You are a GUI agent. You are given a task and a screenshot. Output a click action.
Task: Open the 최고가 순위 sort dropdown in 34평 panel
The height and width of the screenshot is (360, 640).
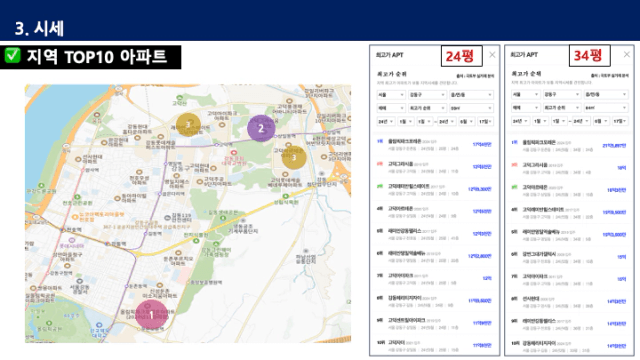(562, 108)
